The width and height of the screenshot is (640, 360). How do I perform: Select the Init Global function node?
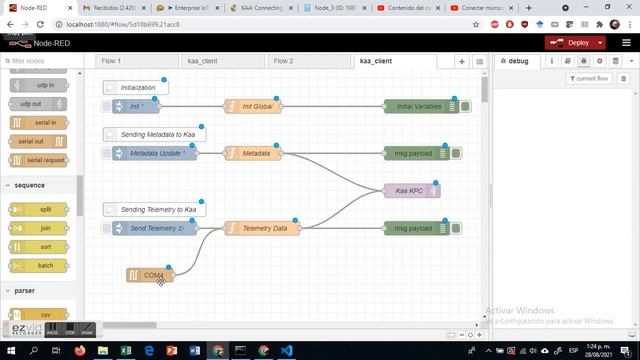click(x=253, y=107)
